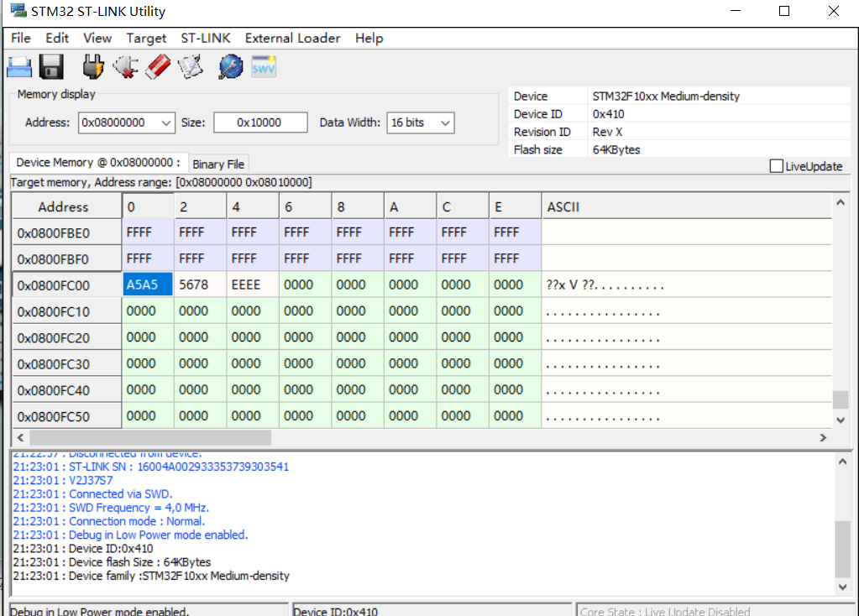Click the Program verify toolbar icon
This screenshot has width=859, height=616.
(190, 67)
